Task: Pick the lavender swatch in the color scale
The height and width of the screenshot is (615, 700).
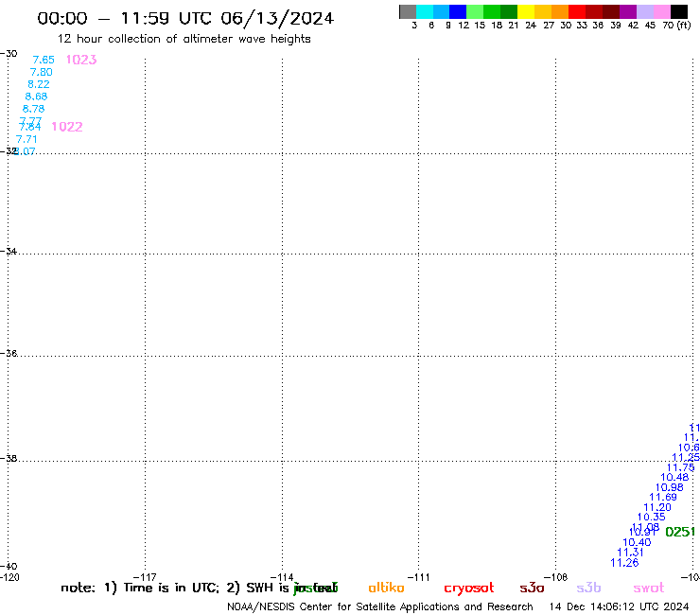Action: coord(645,11)
